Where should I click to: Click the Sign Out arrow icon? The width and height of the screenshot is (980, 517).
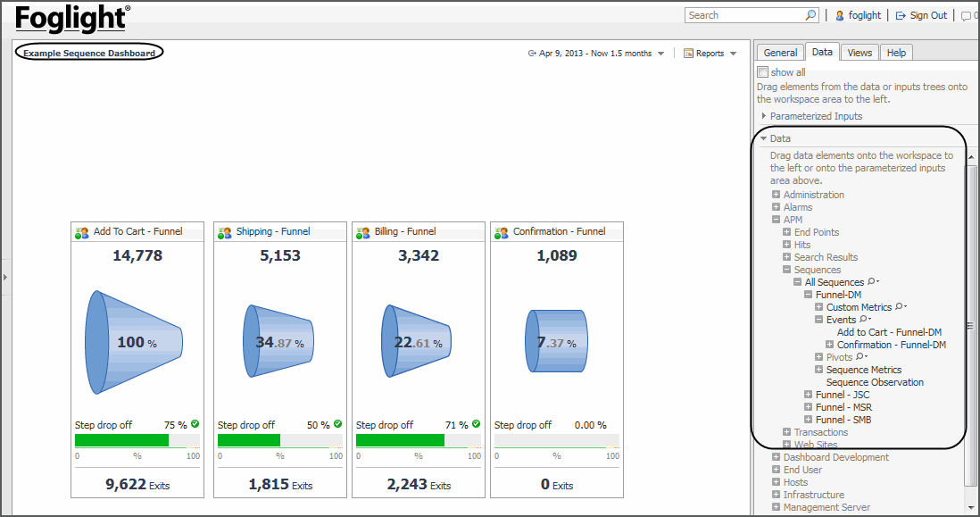901,16
